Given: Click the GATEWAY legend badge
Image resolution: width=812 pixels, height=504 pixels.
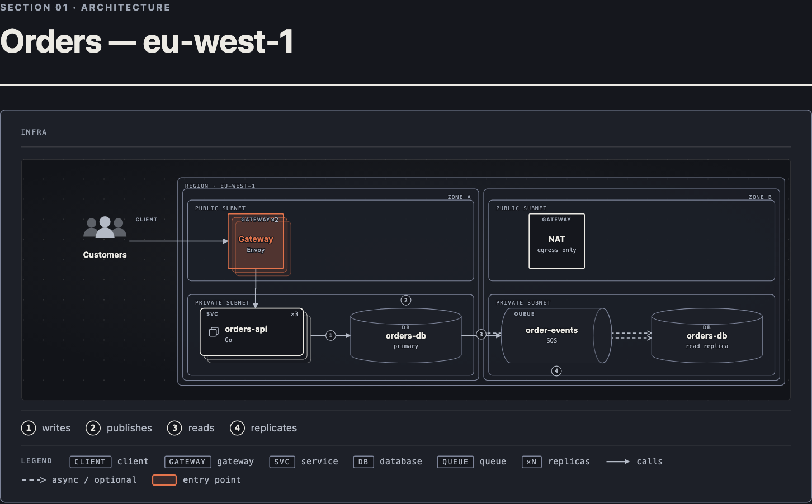Looking at the screenshot, I should click(187, 462).
